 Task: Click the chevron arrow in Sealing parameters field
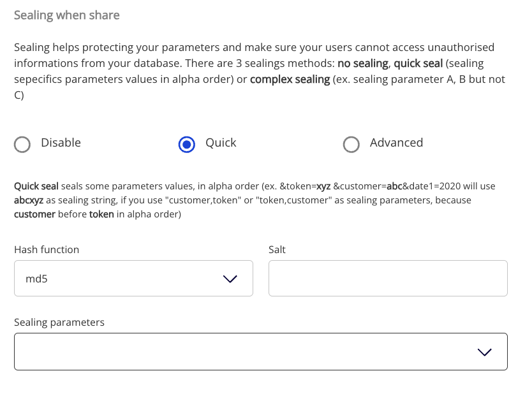tap(484, 352)
